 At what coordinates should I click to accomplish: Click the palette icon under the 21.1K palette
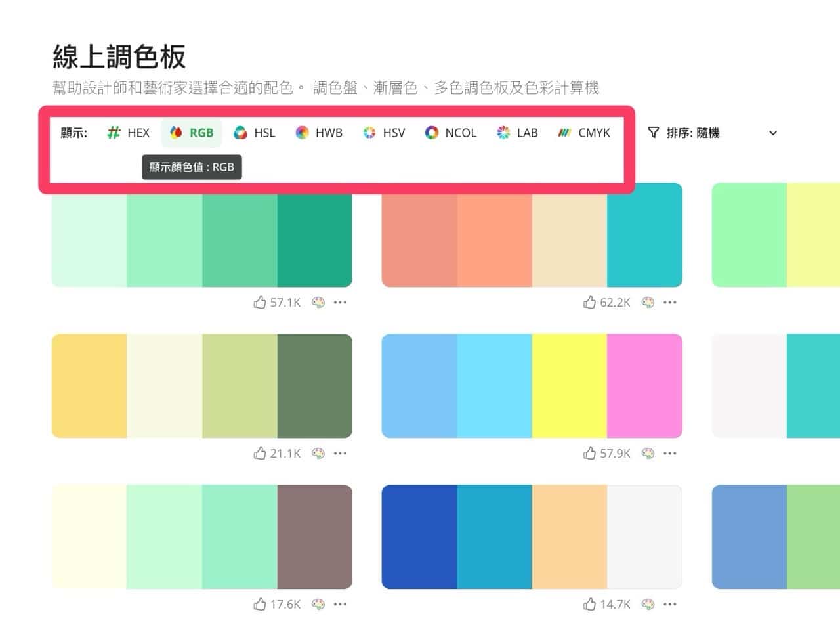[319, 453]
